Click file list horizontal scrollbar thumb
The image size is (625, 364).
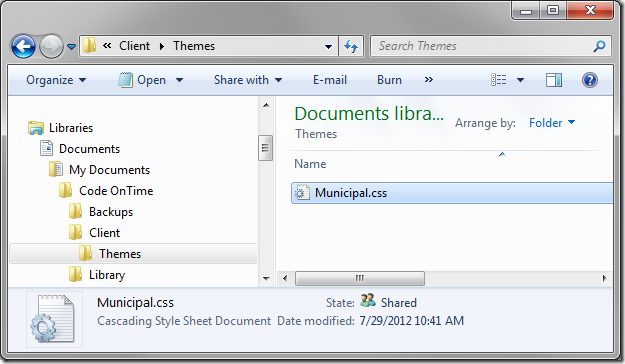point(360,278)
